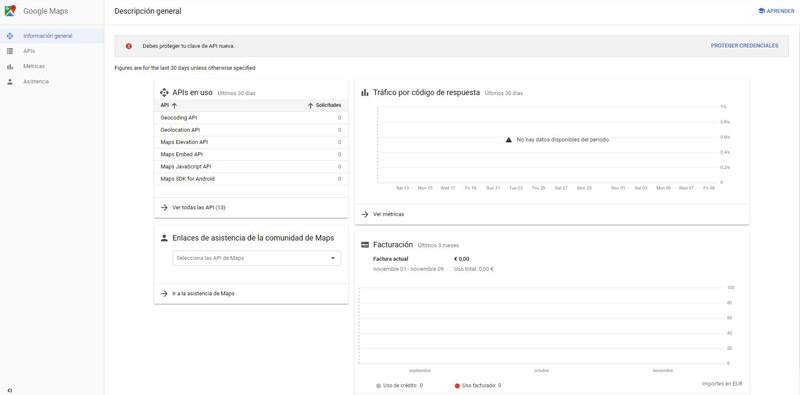
Task: Click the Maps Elevation API row
Action: click(251, 142)
